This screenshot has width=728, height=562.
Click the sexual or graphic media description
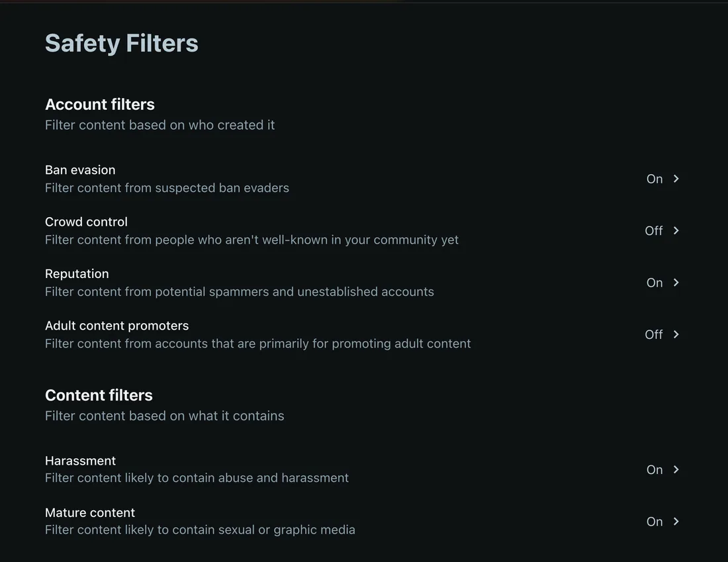tap(200, 530)
